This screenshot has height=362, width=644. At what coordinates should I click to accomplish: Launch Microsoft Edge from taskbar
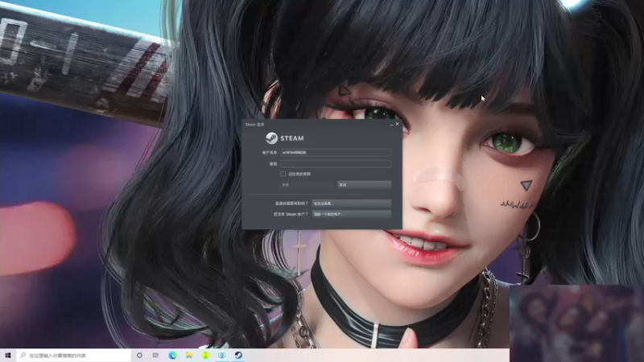click(173, 356)
